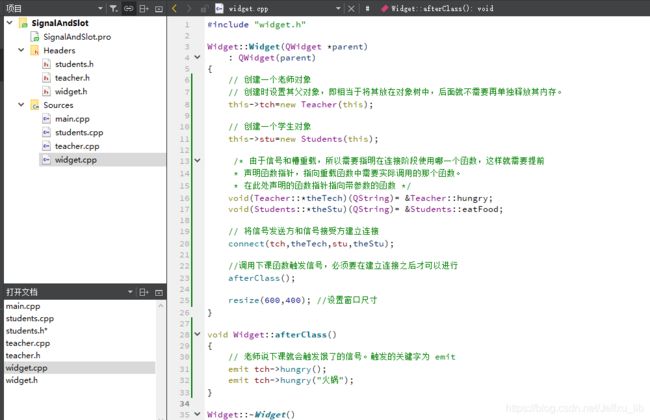Place cursor on the afterClass(); call line
Image resolution: width=650 pixels, height=420 pixels.
pos(262,278)
